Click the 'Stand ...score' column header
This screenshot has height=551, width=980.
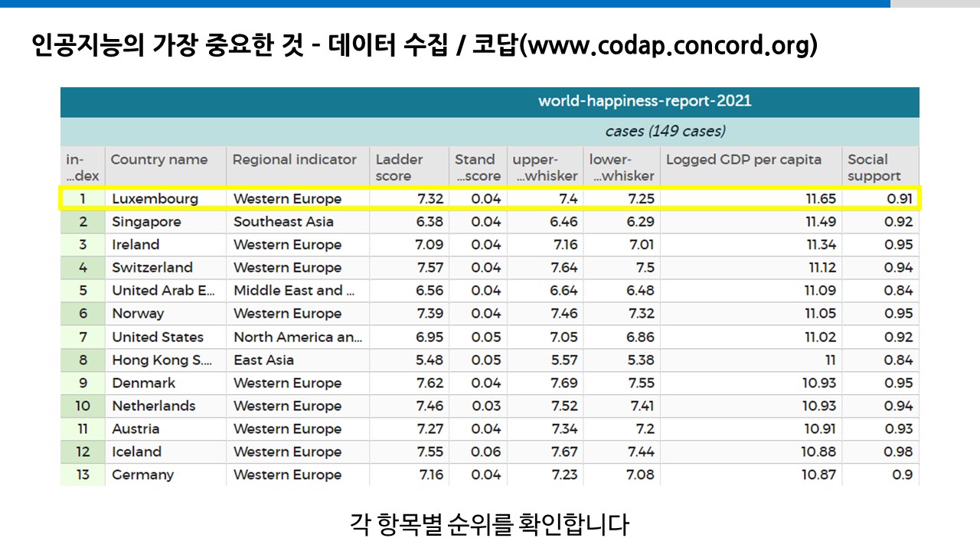[x=478, y=168]
